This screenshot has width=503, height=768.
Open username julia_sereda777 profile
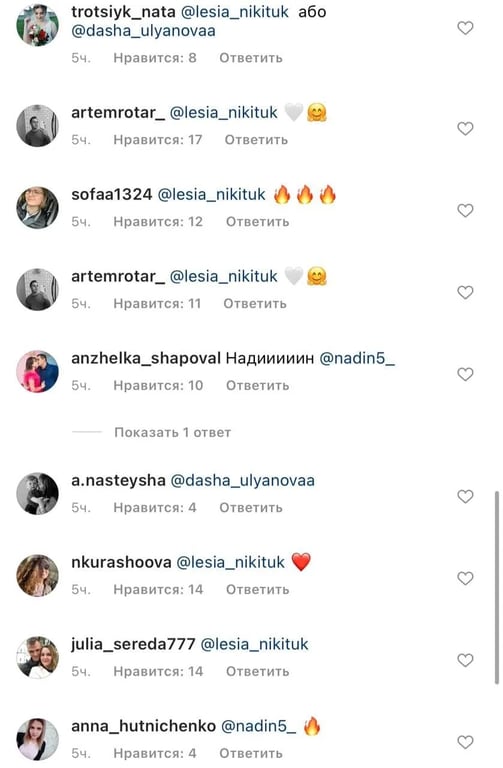[133, 644]
